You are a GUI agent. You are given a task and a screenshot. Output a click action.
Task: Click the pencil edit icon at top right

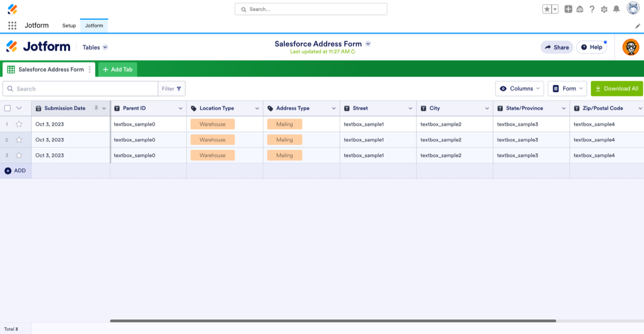point(637,26)
